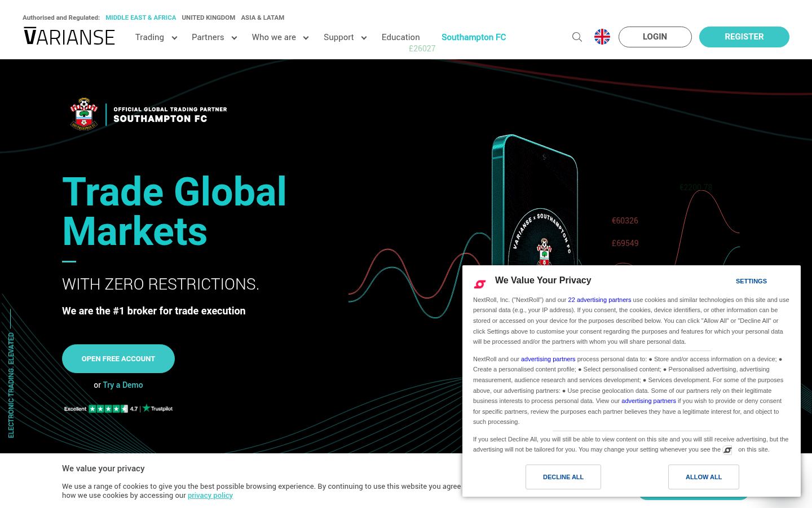
Task: Click the REGISTER button
Action: point(744,37)
